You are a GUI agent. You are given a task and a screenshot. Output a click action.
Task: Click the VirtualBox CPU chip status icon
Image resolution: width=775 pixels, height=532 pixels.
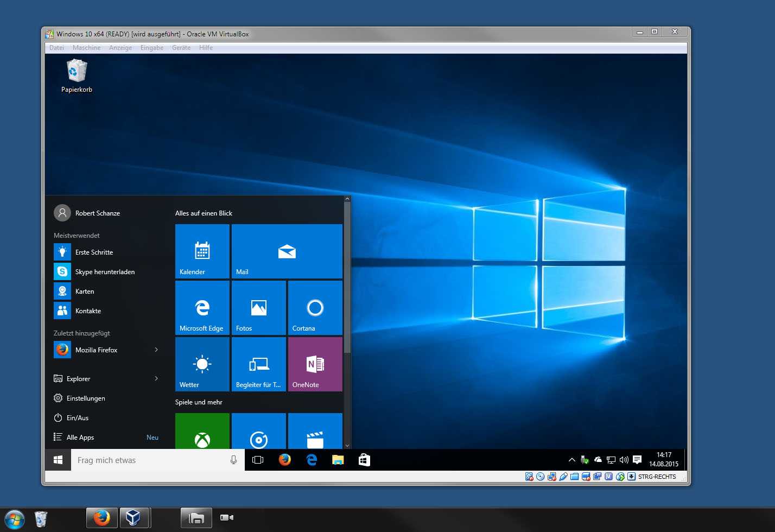point(609,477)
